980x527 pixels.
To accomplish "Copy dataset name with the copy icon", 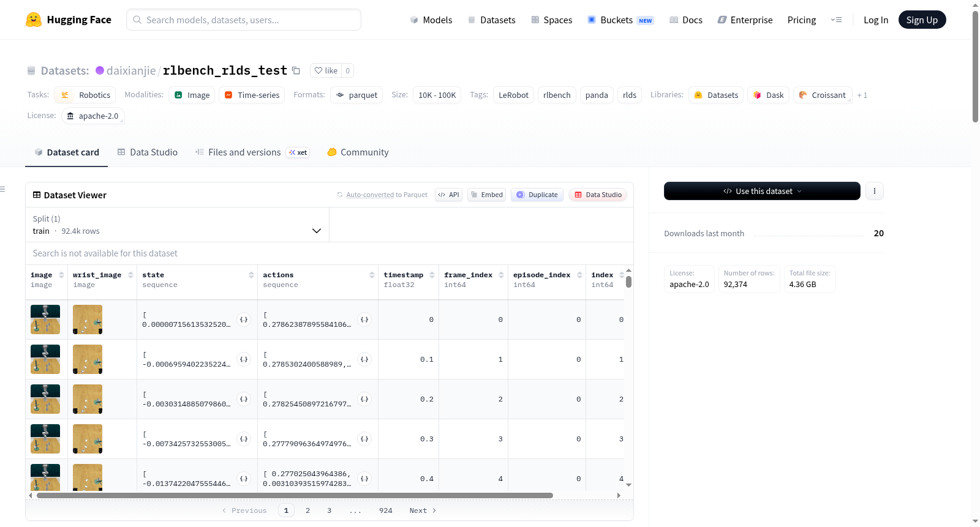I will tap(296, 70).
